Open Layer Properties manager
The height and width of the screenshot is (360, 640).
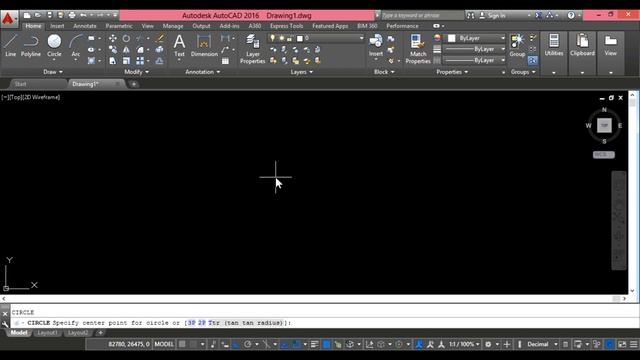point(253,49)
